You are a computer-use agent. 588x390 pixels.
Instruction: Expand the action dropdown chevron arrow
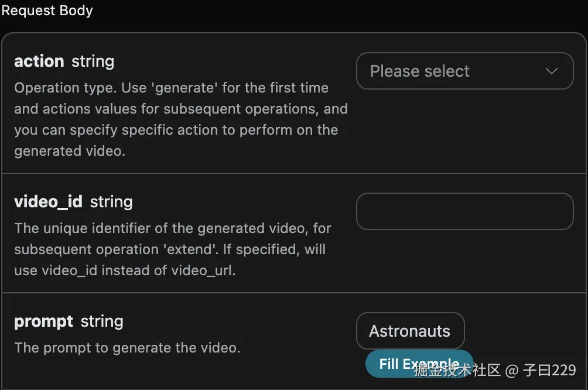(x=551, y=71)
